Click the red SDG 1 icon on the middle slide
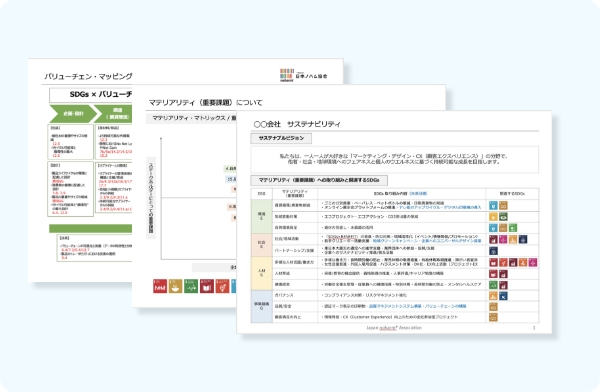 coord(160,286)
